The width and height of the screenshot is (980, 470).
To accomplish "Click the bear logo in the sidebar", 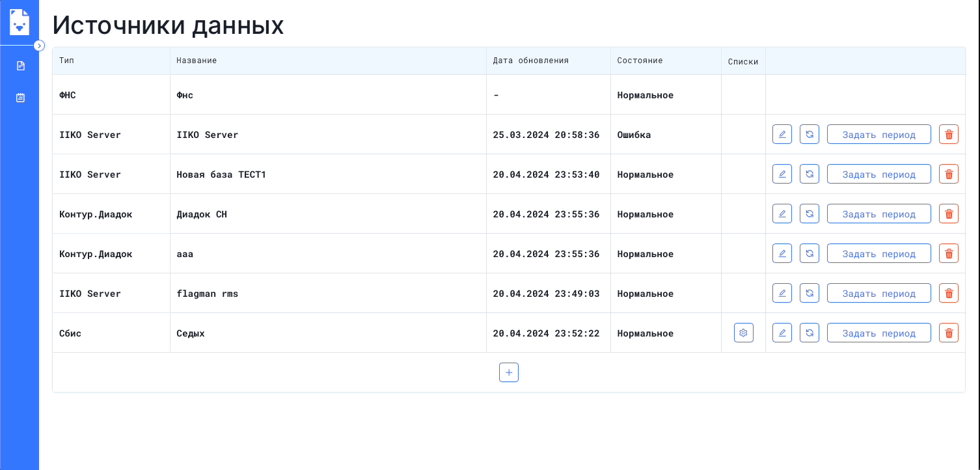I will click(x=20, y=22).
